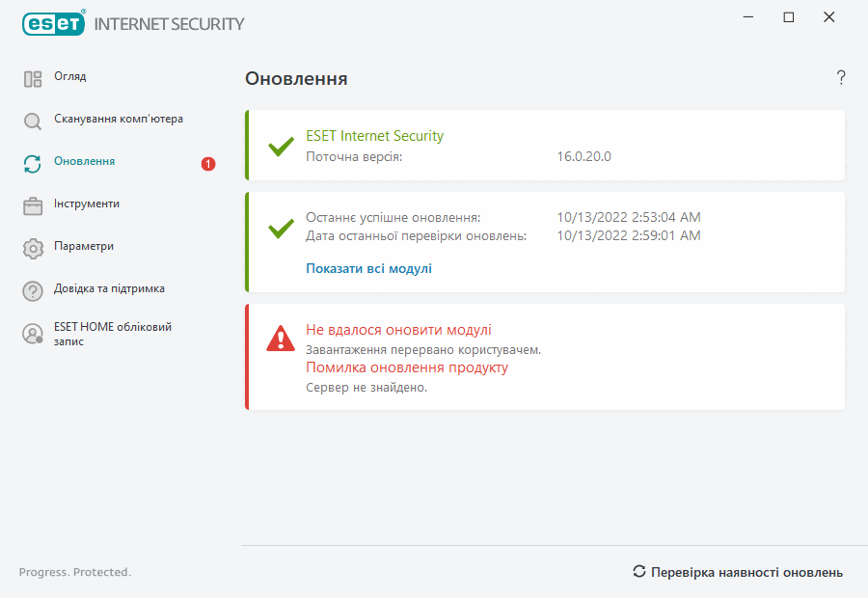Click the Help and support question icon
The width and height of the screenshot is (868, 598).
[33, 291]
